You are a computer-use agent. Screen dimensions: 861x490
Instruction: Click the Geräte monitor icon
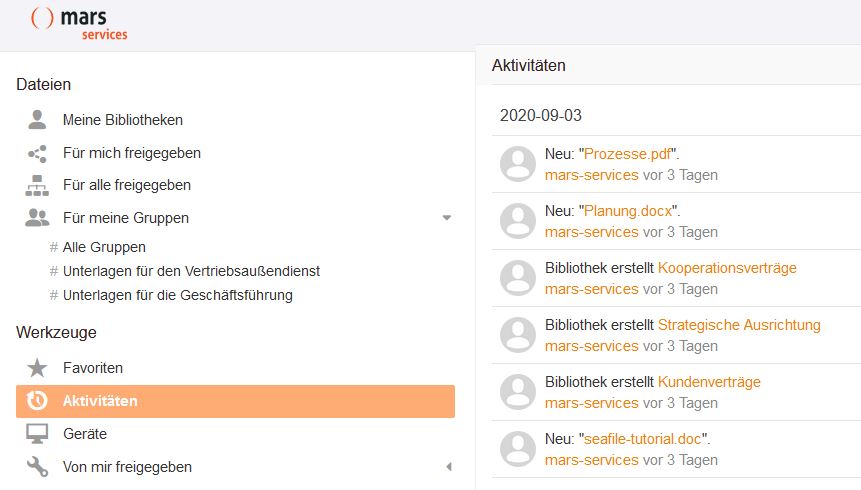pyautogui.click(x=37, y=434)
